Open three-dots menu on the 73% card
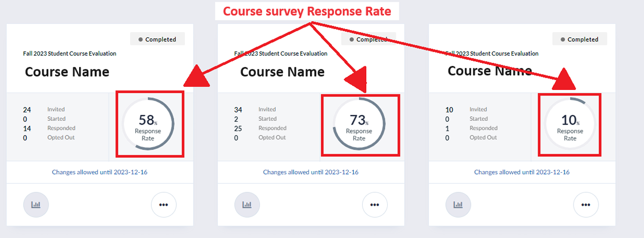Viewport: 644px width, 238px height. click(374, 205)
